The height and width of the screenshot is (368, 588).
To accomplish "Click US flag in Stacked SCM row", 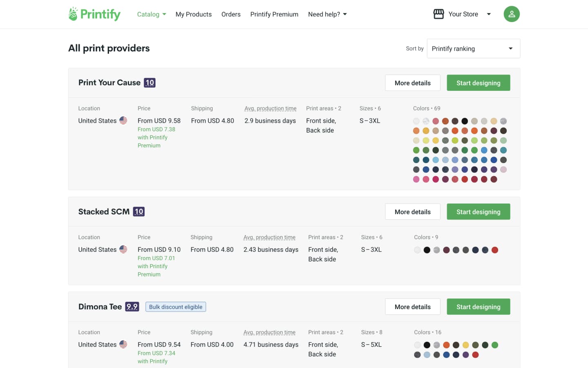I will 123,249.
